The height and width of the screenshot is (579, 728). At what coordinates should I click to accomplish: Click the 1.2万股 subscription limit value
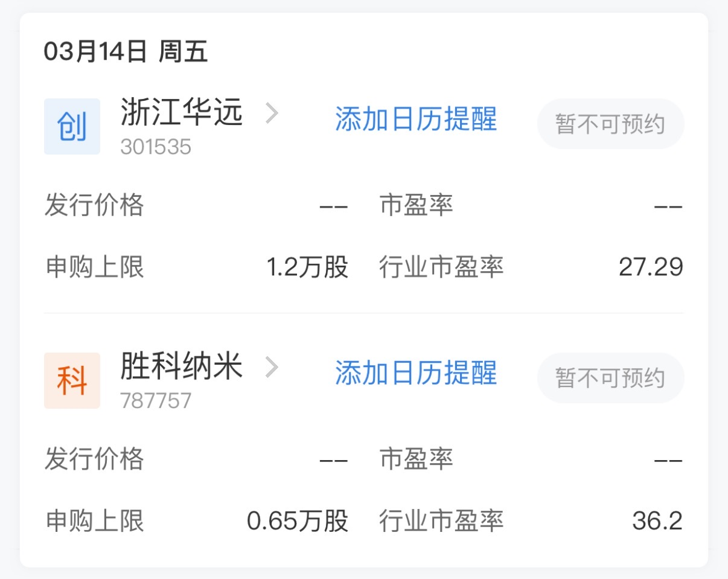pos(307,267)
